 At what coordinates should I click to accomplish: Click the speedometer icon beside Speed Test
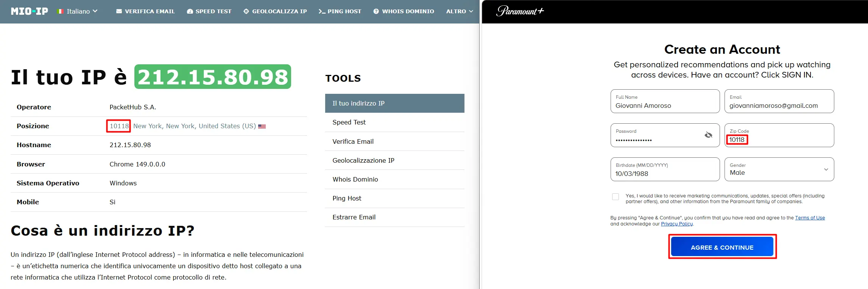click(x=190, y=11)
